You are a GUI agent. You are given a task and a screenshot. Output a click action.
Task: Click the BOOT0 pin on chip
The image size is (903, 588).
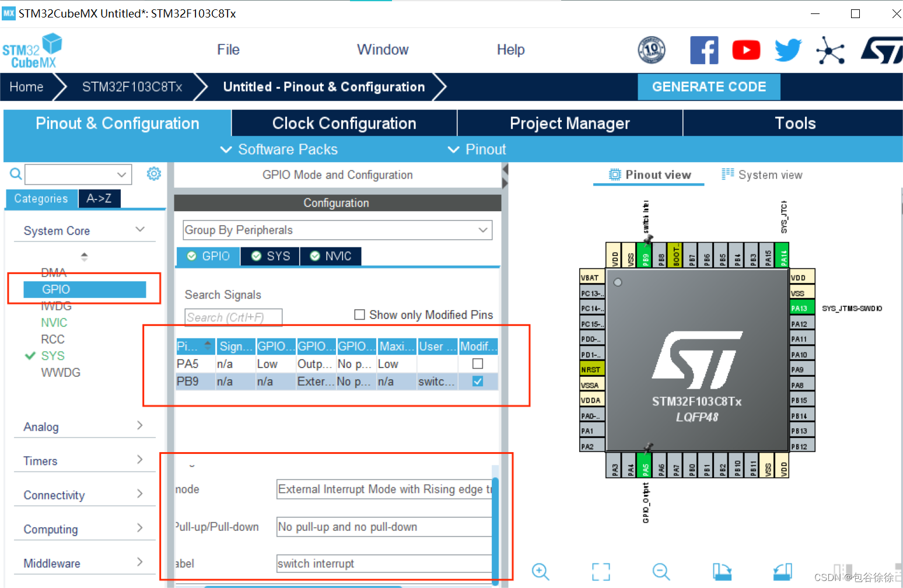(675, 256)
